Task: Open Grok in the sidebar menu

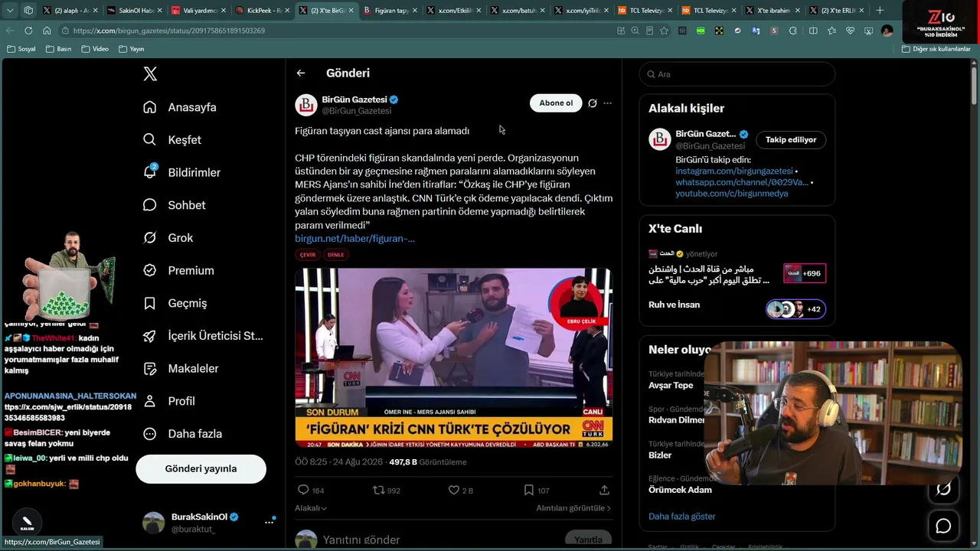Action: (168, 238)
